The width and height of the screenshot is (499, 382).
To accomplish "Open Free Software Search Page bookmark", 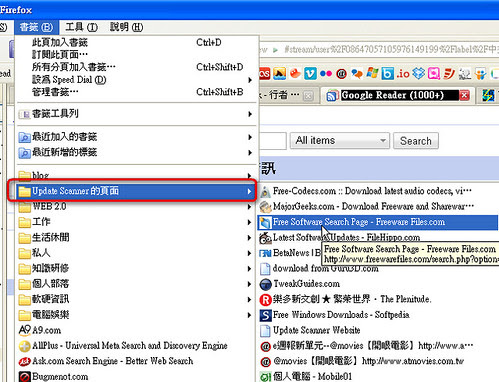I will [379, 222].
